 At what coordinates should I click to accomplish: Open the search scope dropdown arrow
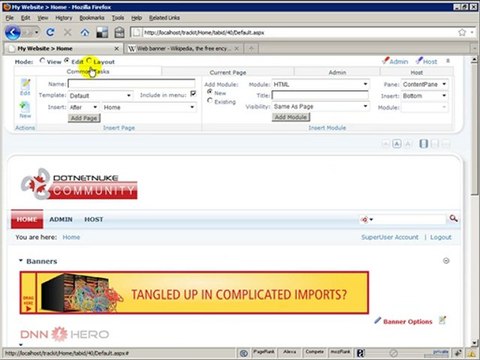click(371, 219)
